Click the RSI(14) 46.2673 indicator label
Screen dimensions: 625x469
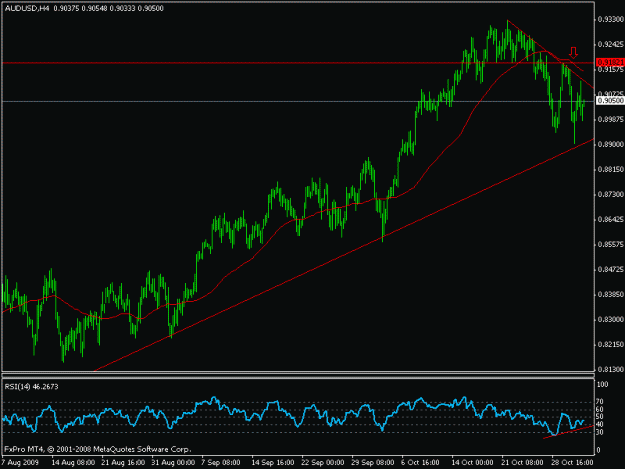[x=31, y=387]
